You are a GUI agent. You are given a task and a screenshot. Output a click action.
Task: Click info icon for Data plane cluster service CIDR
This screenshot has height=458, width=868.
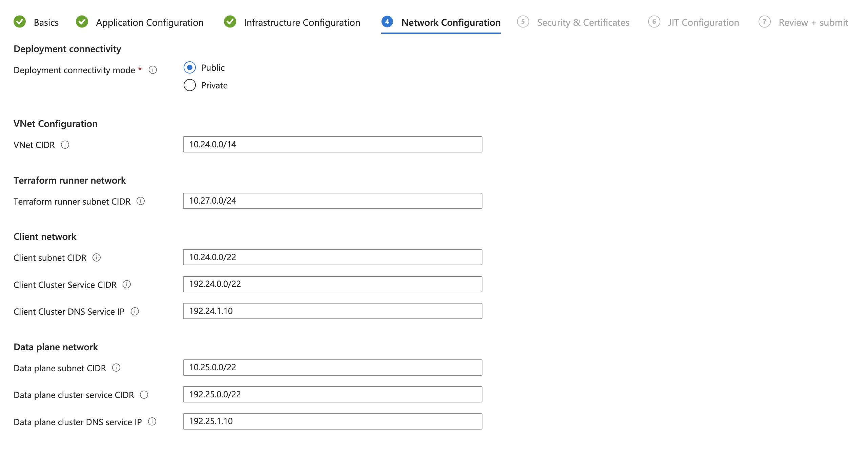tap(144, 395)
